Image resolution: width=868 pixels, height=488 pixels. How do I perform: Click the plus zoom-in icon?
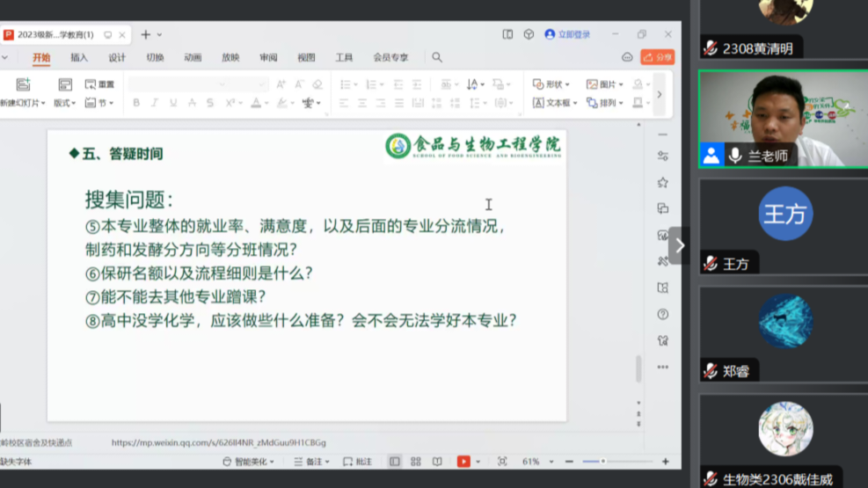(666, 462)
